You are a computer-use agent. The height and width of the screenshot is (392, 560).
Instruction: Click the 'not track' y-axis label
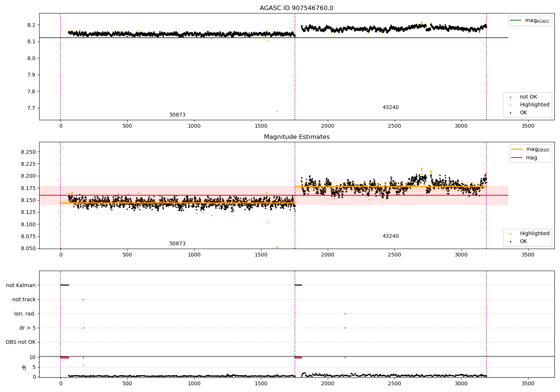tap(24, 300)
